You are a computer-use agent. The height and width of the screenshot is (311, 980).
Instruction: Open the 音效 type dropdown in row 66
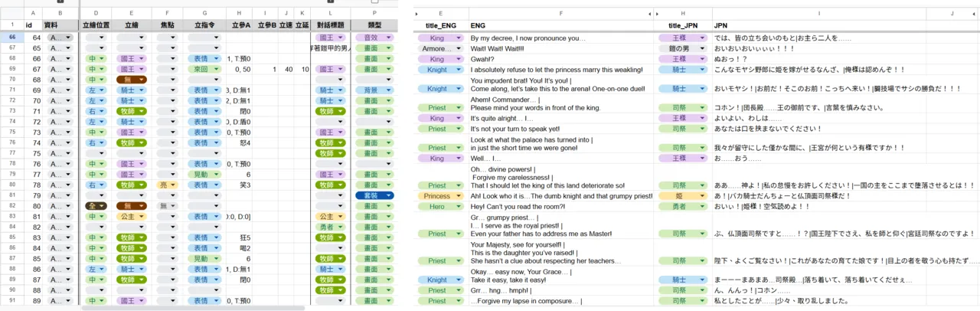click(374, 37)
